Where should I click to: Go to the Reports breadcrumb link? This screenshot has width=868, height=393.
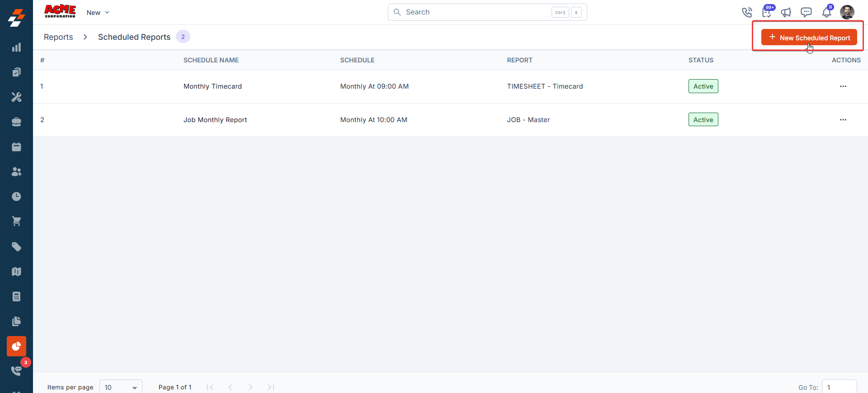click(x=58, y=37)
